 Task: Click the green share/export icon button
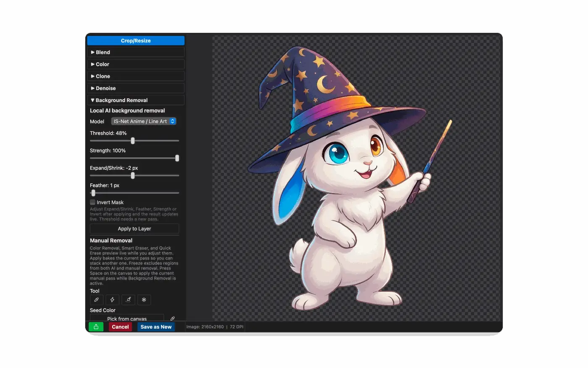(96, 327)
